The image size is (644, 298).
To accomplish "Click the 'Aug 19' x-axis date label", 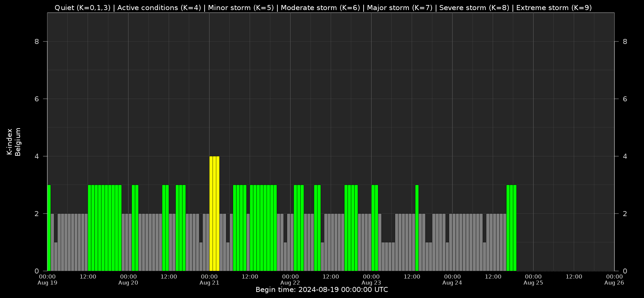I will pos(47,283).
